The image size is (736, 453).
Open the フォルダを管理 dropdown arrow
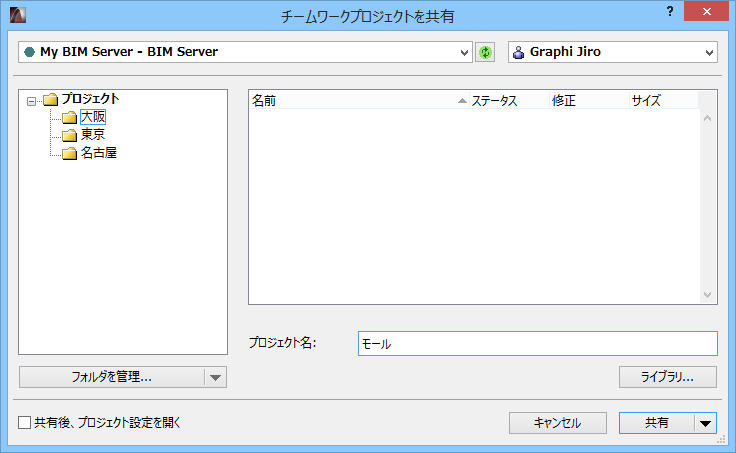[215, 377]
